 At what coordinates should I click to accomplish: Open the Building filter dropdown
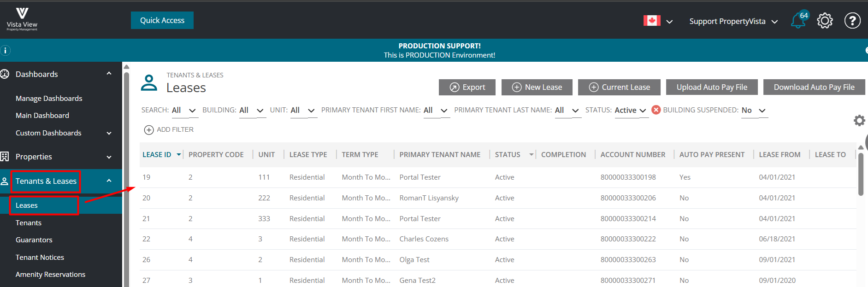[x=252, y=111]
